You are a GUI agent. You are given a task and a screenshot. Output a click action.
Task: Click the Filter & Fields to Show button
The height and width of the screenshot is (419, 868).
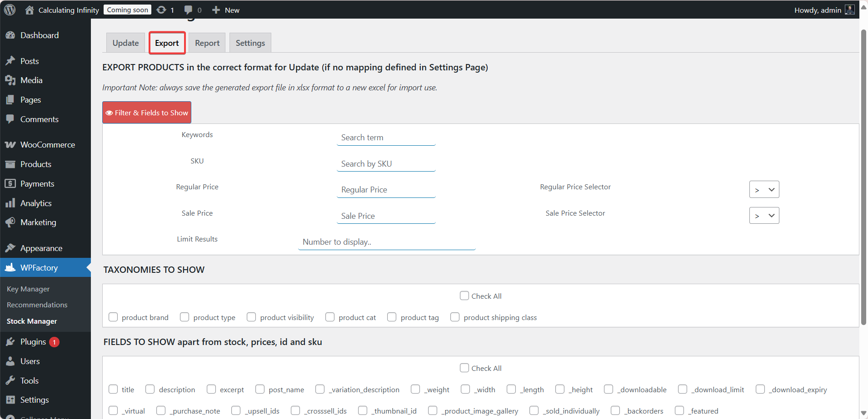(146, 112)
